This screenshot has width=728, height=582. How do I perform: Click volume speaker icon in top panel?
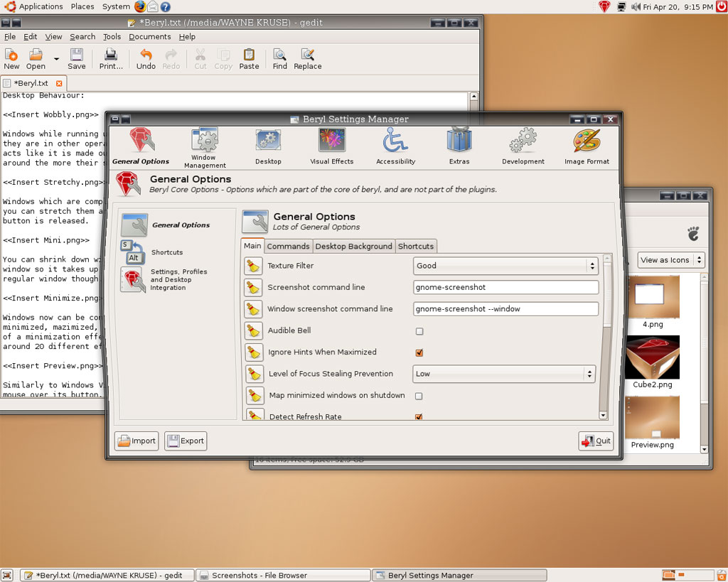[x=635, y=6]
